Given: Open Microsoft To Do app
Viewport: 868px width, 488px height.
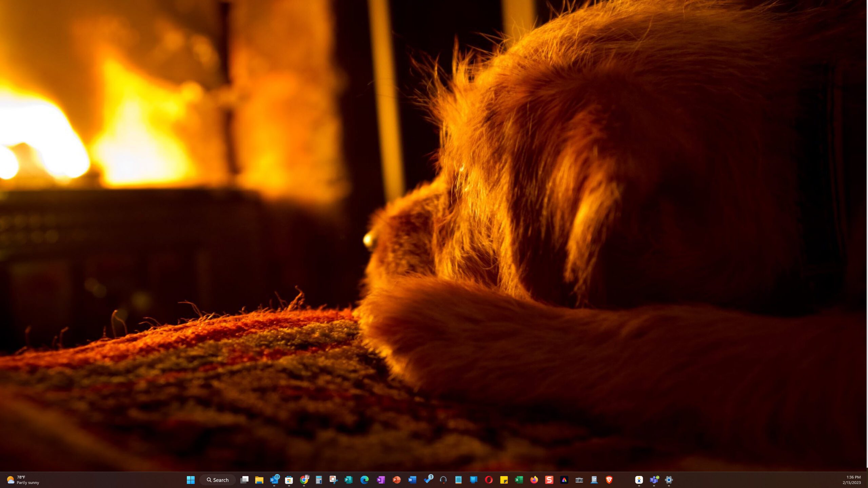Looking at the screenshot, I should point(428,480).
